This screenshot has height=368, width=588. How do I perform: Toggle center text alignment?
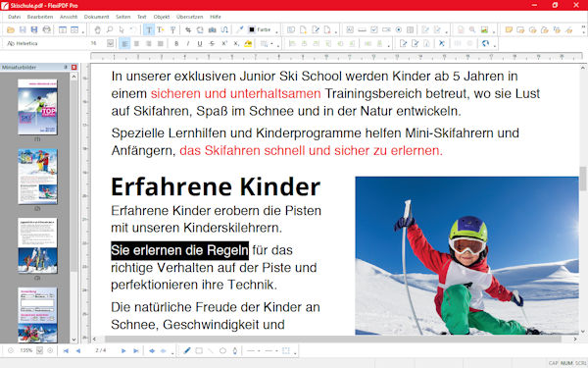(x=136, y=43)
